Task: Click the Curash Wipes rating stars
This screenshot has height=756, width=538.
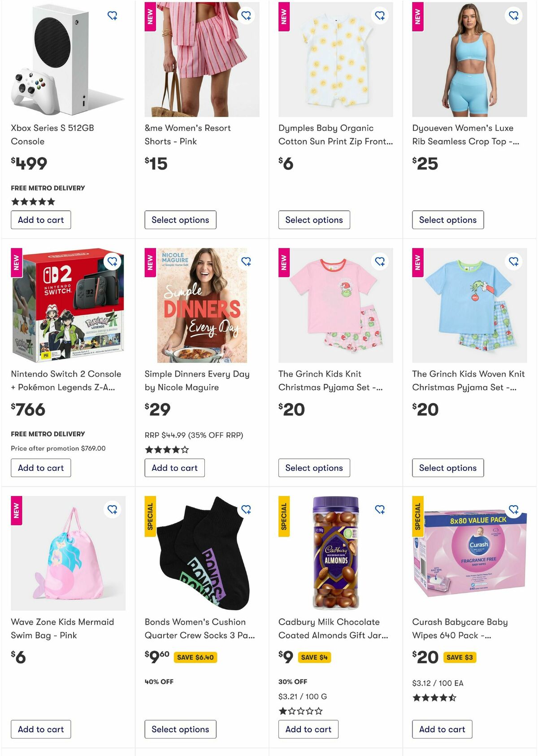Action: [433, 698]
